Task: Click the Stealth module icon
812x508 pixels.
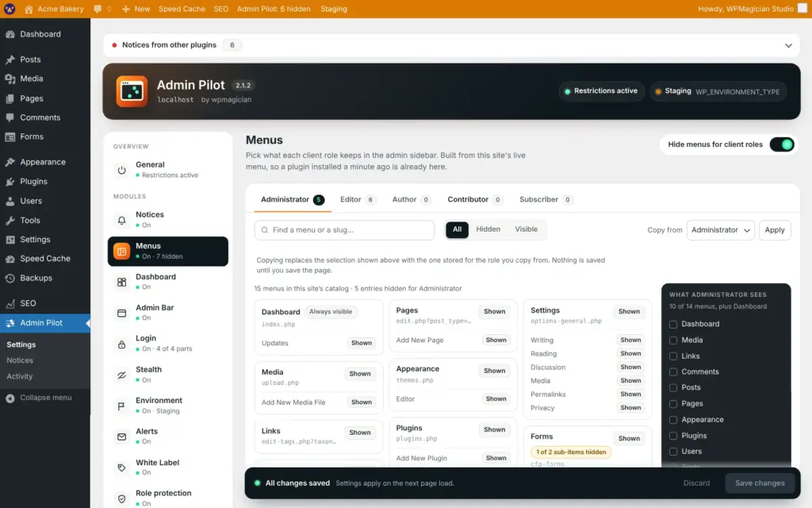Action: (121, 375)
